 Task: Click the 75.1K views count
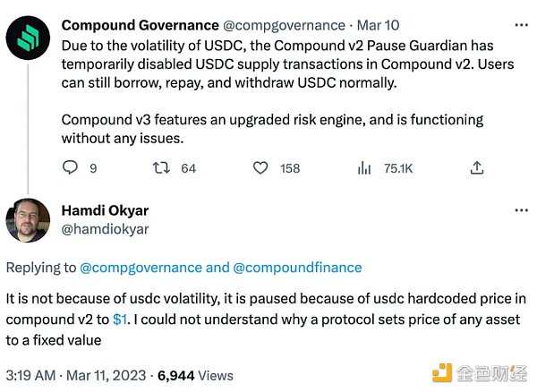tap(397, 167)
